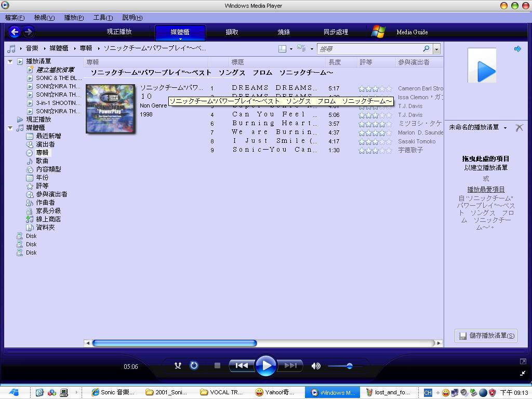Enable shuffle playback
This screenshot has width=532, height=399.
(x=178, y=366)
